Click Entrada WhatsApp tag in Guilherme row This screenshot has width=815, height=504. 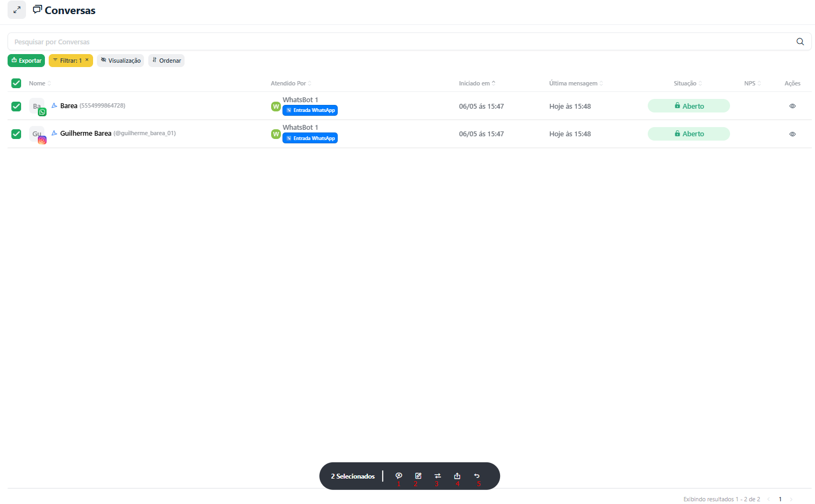coord(310,138)
